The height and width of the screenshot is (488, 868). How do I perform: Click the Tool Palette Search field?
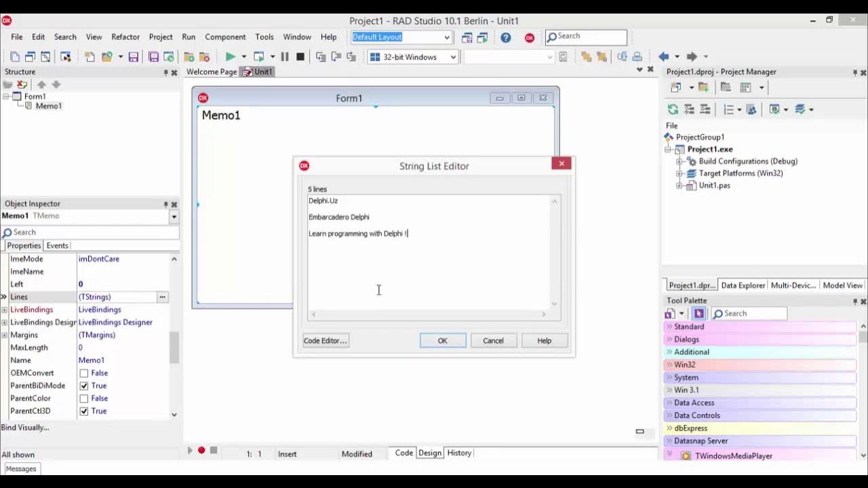click(x=749, y=314)
